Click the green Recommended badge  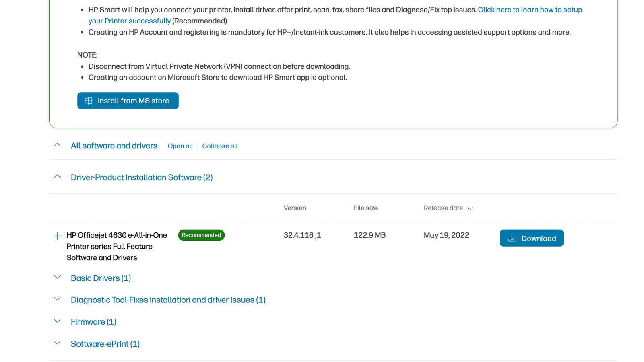[x=201, y=235]
